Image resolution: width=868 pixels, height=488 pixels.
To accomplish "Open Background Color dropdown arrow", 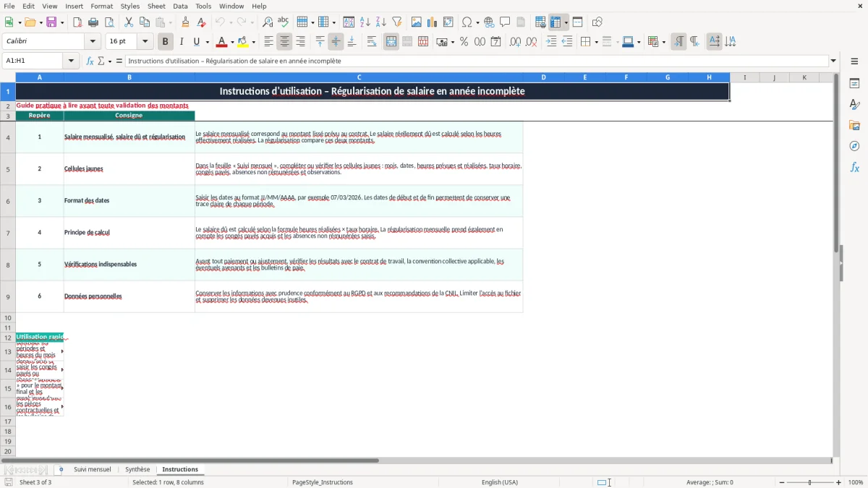I will click(253, 42).
